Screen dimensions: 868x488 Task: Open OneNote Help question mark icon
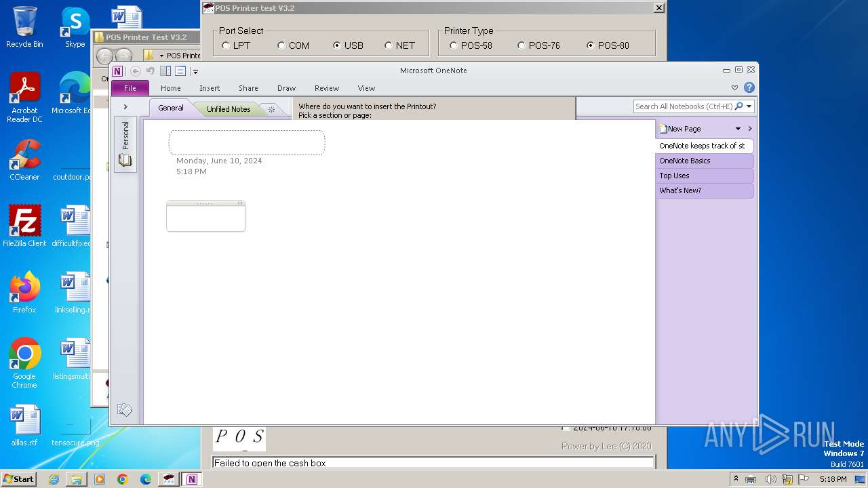(x=749, y=87)
